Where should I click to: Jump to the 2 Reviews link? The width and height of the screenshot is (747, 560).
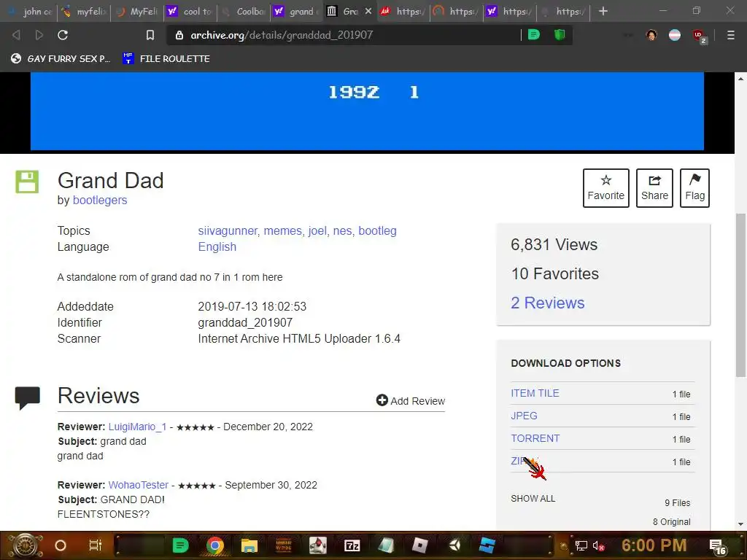[x=547, y=303]
